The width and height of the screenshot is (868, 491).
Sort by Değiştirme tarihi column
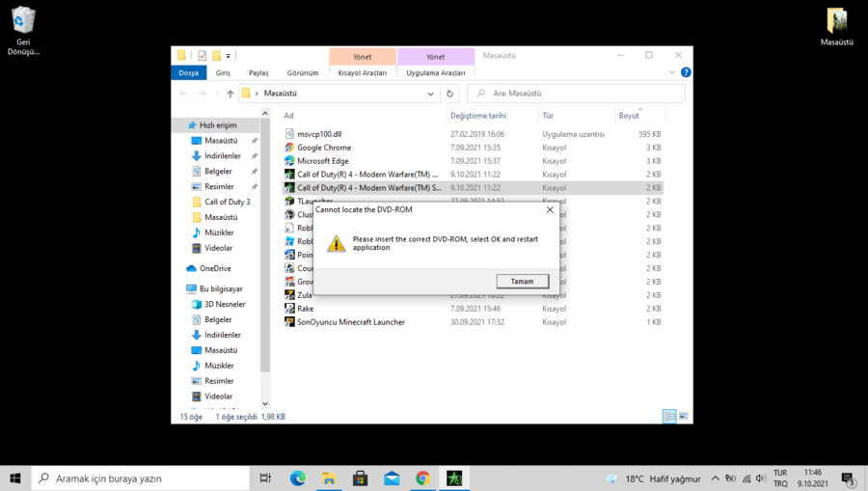pyautogui.click(x=478, y=116)
